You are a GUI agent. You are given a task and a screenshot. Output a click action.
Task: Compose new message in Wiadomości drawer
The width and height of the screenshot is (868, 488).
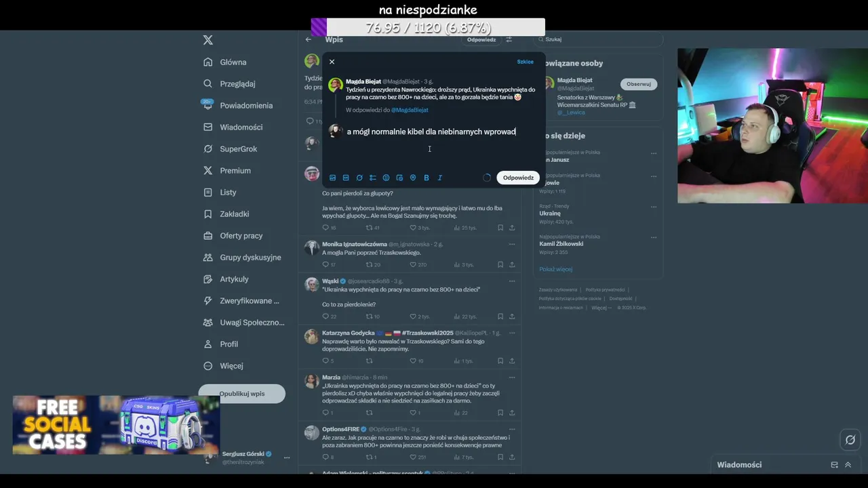point(834,465)
